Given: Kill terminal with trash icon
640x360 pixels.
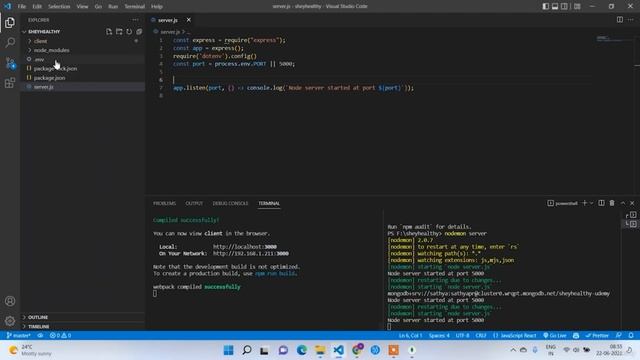Looking at the screenshot, I should [612, 203].
